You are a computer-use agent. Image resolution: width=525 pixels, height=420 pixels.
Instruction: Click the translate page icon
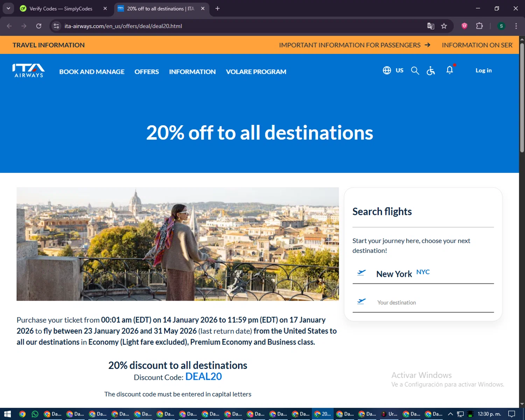431,26
